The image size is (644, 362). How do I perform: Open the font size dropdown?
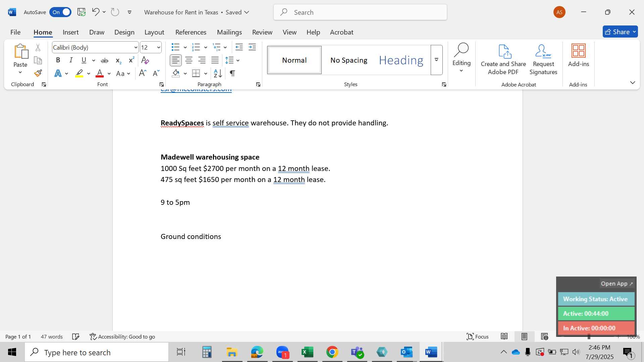tap(159, 47)
